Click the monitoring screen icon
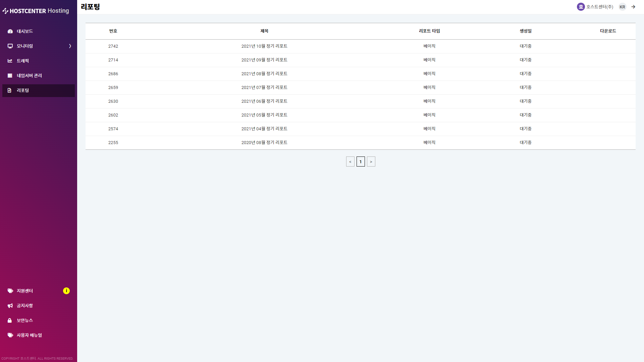 (x=10, y=46)
